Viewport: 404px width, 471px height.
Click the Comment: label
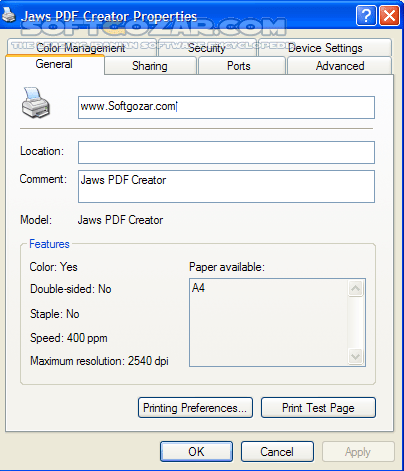click(x=43, y=179)
